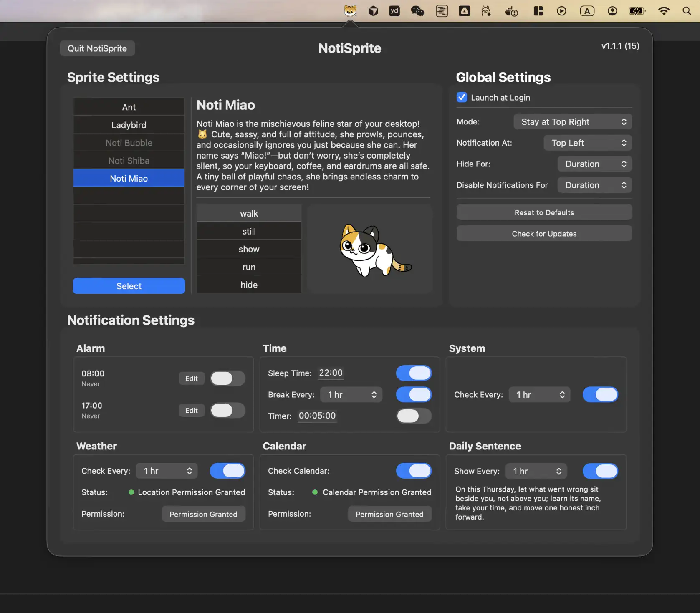Viewport: 700px width, 613px height.
Task: Click the NotiSprite cat icon in menu bar
Action: (350, 11)
